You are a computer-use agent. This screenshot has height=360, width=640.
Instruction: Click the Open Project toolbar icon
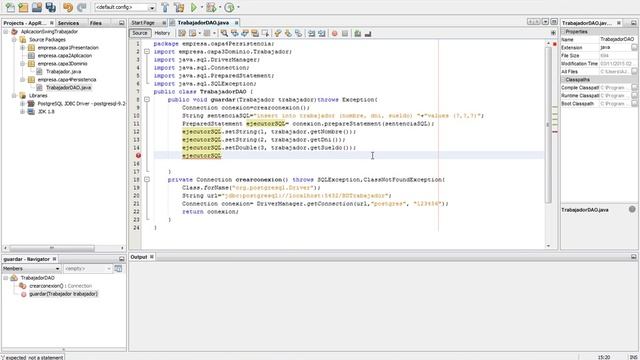click(37, 7)
